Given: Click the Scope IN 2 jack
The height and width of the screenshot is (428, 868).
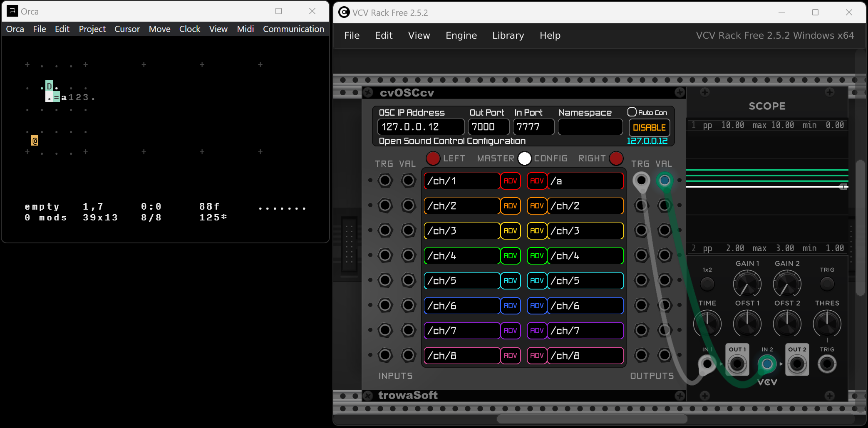Looking at the screenshot, I should coord(767,364).
